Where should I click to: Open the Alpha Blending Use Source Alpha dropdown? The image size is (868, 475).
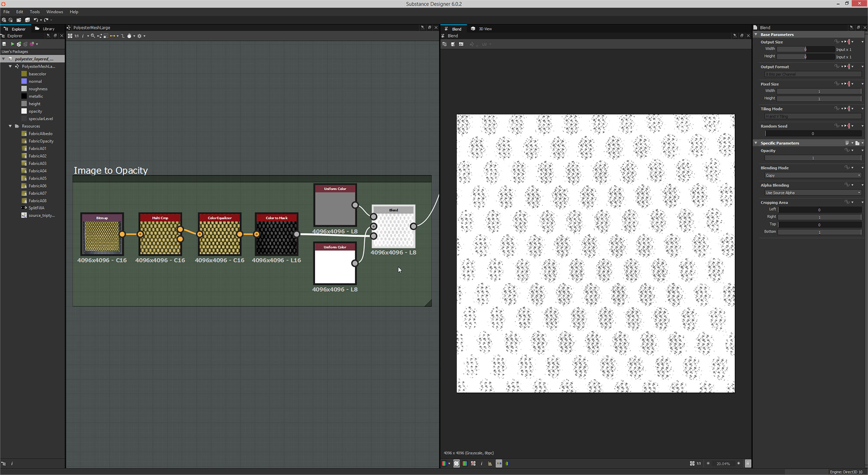pyautogui.click(x=812, y=193)
